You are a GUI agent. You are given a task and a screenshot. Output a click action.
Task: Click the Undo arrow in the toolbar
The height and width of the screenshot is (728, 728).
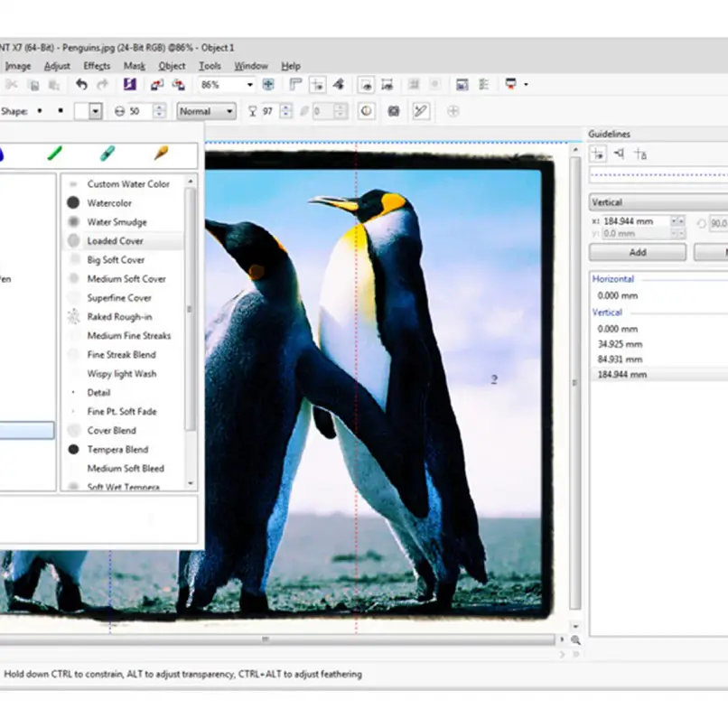pos(81,85)
